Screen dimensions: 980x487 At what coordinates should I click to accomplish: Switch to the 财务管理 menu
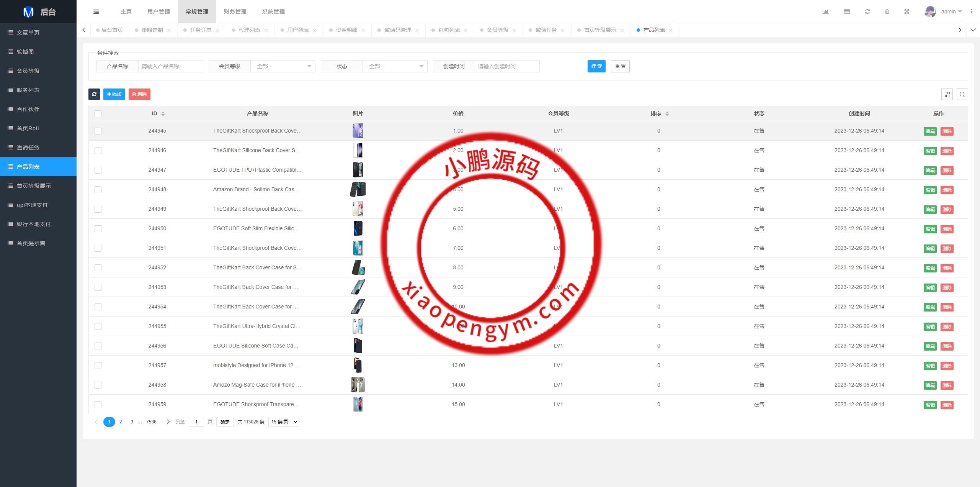pos(235,11)
